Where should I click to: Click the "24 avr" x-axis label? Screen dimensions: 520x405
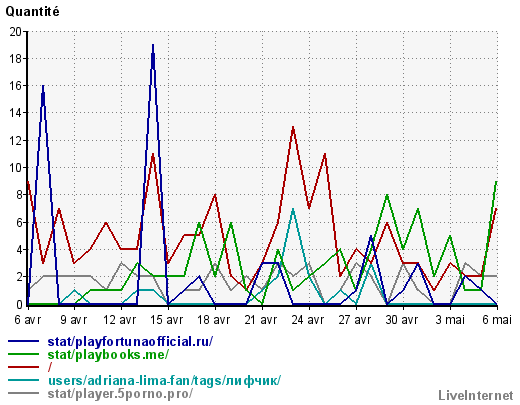coord(308,320)
